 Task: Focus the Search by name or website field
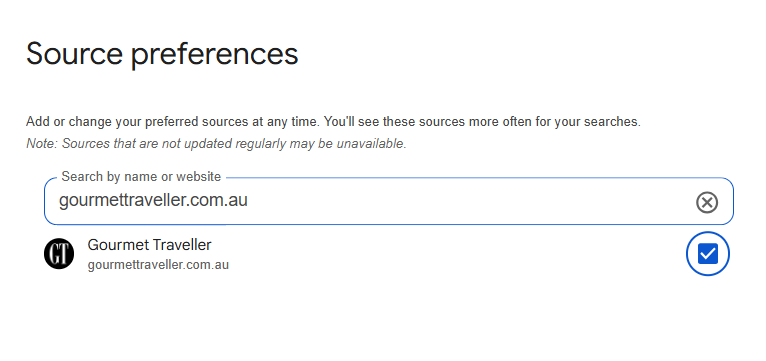pyautogui.click(x=388, y=201)
